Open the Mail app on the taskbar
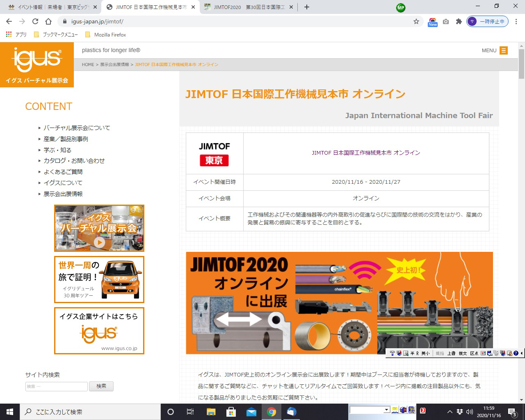The image size is (525, 420). click(251, 412)
